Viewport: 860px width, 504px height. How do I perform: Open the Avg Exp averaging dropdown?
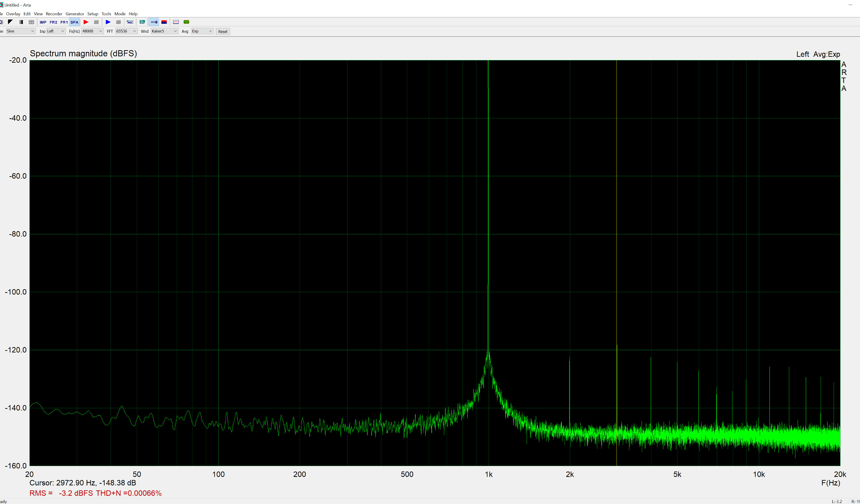[x=203, y=31]
